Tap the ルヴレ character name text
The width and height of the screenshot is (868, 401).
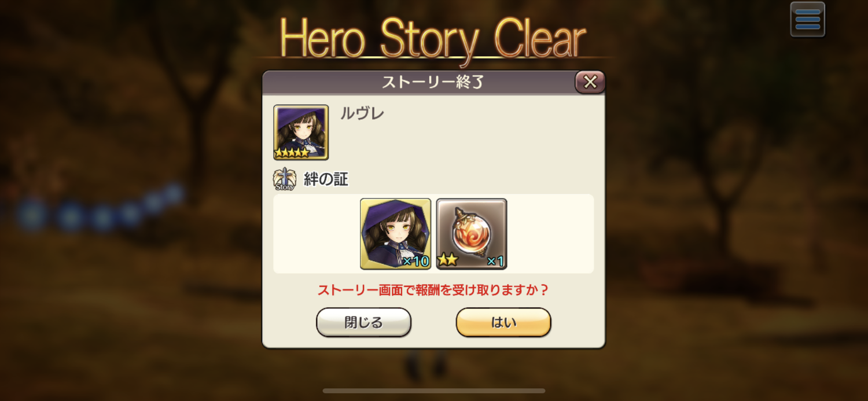(x=362, y=113)
